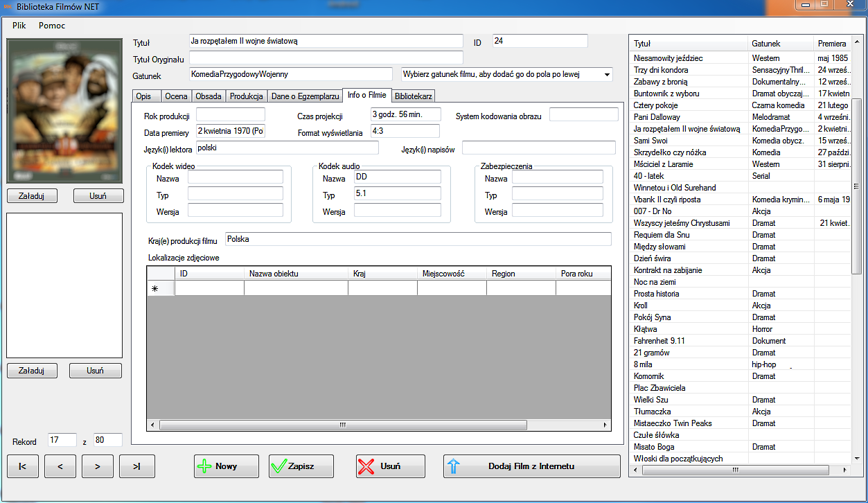Open the Pomoc menu
This screenshot has width=868, height=503.
pos(52,26)
